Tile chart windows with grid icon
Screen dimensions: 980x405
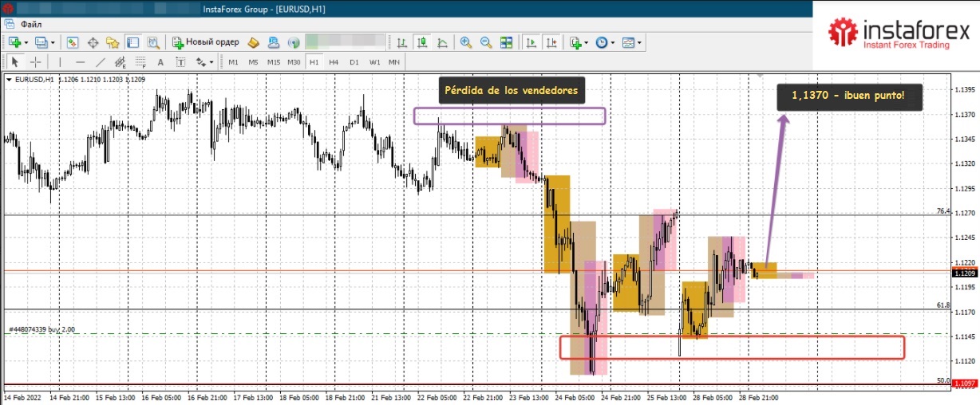(x=506, y=42)
